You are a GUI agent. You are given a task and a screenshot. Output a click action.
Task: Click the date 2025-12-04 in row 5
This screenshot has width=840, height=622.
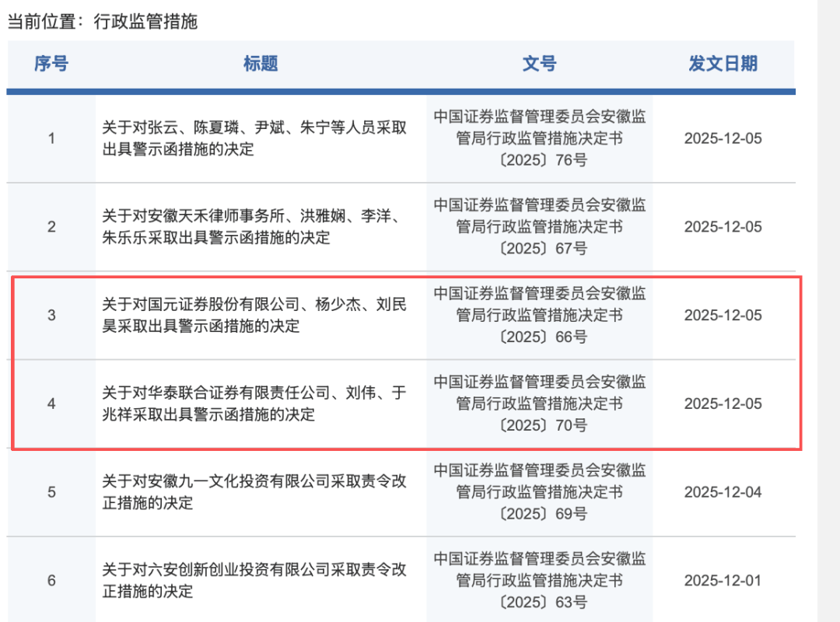click(724, 491)
